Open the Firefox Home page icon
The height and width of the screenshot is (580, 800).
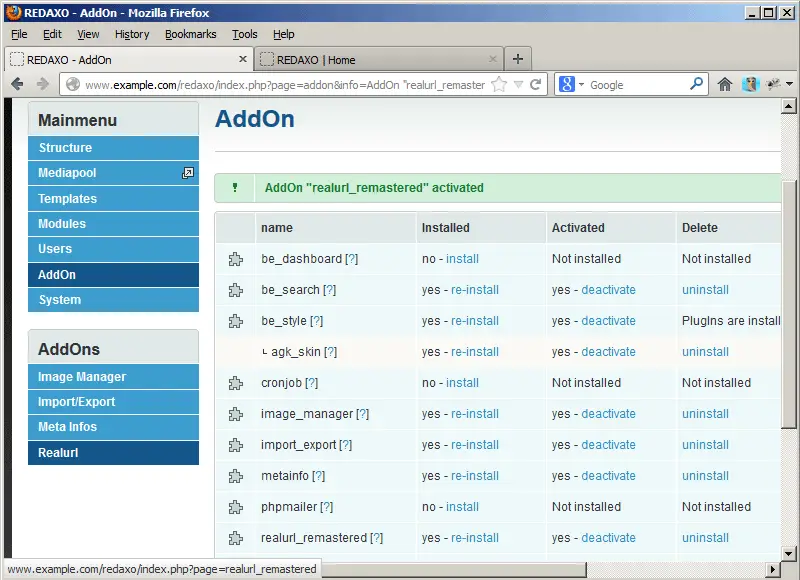tap(724, 84)
